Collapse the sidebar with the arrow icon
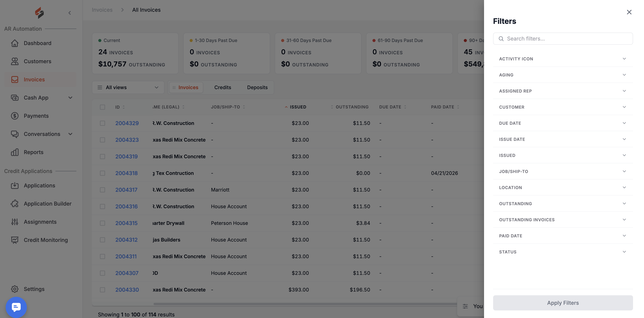This screenshot has height=318, width=644. pyautogui.click(x=70, y=13)
